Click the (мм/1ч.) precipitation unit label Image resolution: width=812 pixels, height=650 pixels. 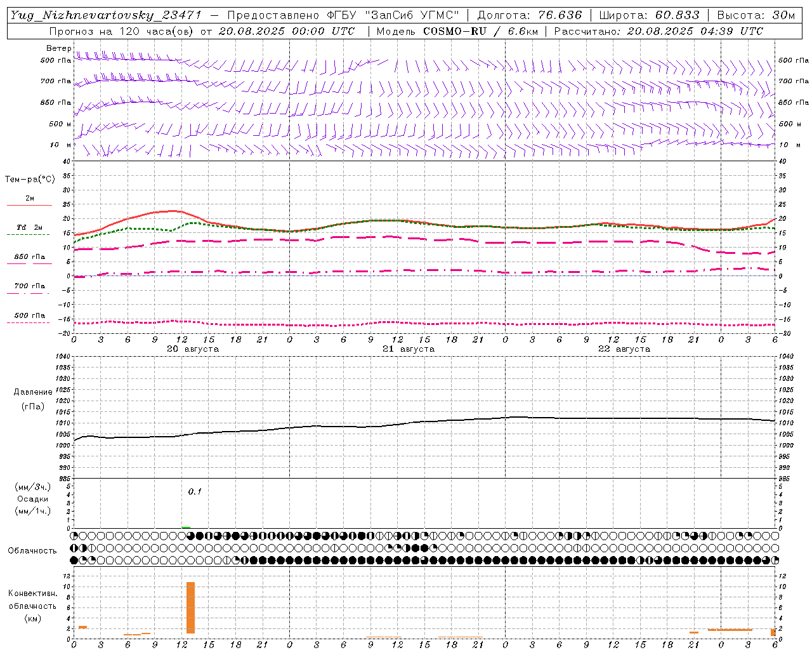point(33,511)
